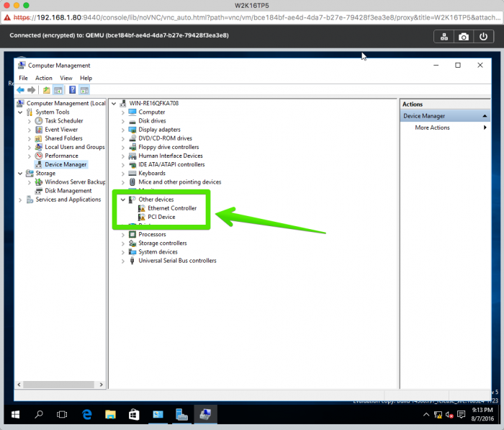Select the System devices category

coord(158,252)
